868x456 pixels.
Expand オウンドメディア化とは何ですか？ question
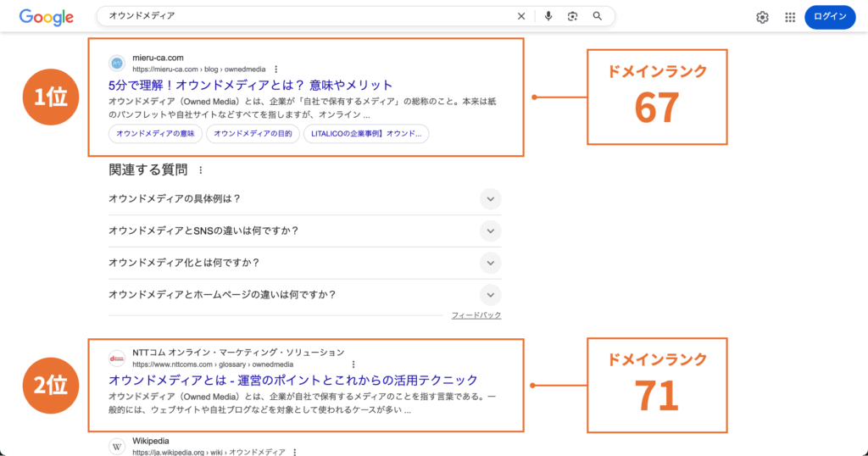[305, 262]
